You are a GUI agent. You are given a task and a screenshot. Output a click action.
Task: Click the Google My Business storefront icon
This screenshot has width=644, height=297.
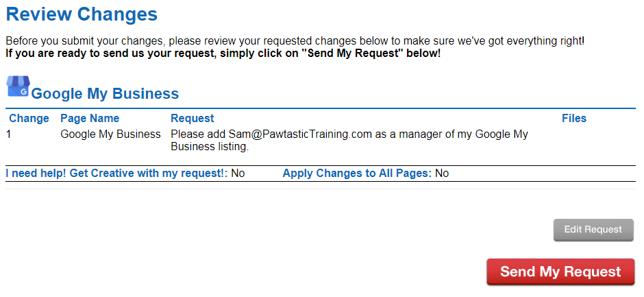pyautogui.click(x=18, y=86)
